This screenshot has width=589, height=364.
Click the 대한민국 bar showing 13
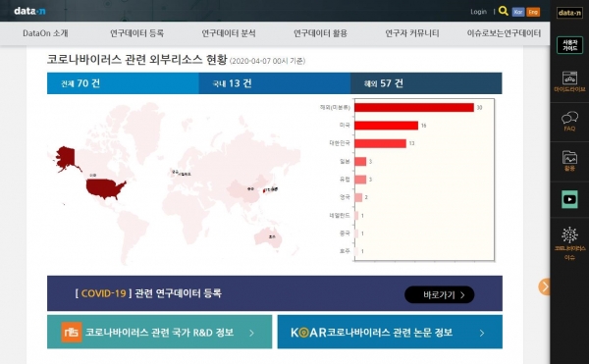tap(380, 143)
